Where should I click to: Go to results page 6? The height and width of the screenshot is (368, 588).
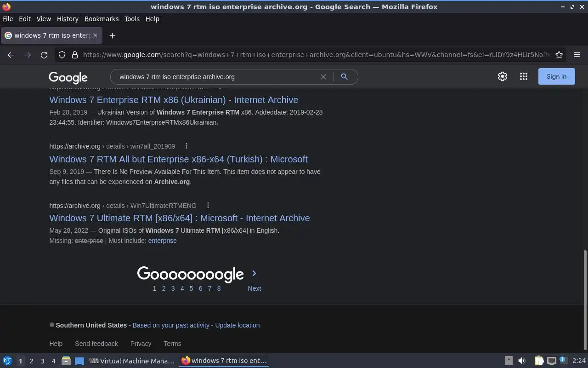click(200, 288)
